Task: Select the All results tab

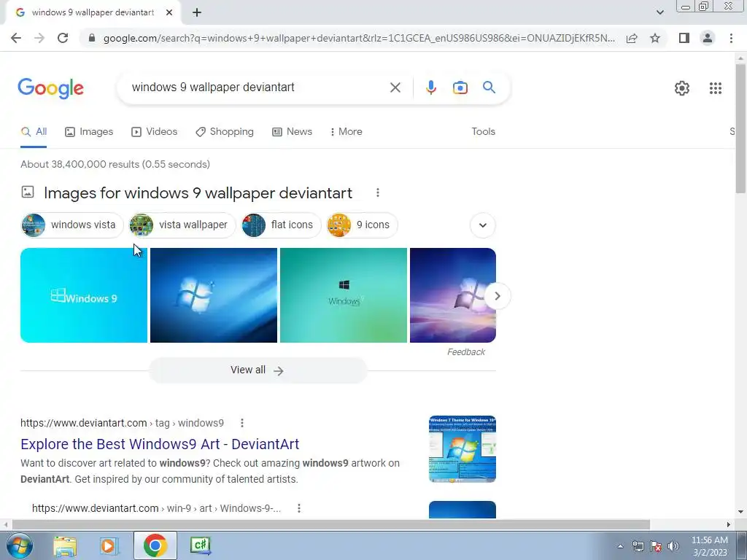Action: [x=34, y=132]
